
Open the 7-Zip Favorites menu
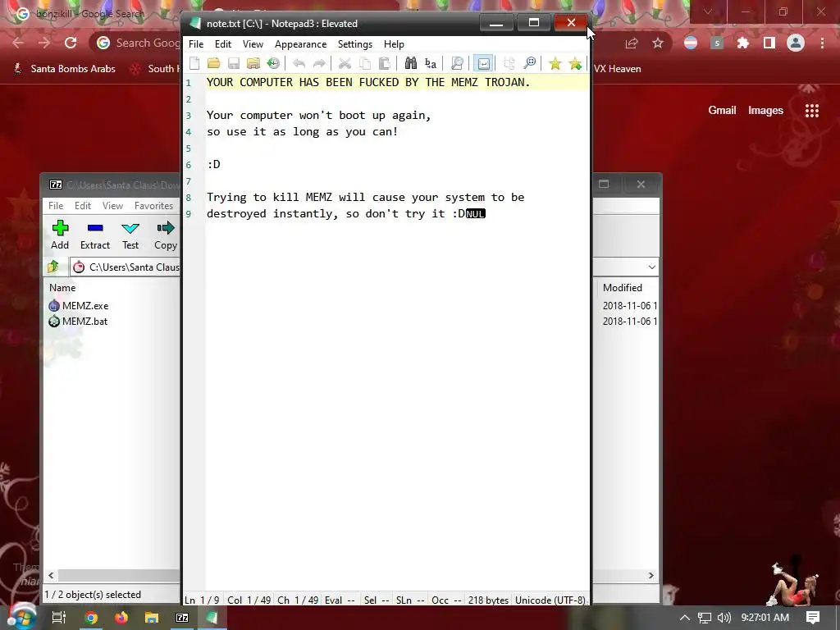pyautogui.click(x=153, y=206)
